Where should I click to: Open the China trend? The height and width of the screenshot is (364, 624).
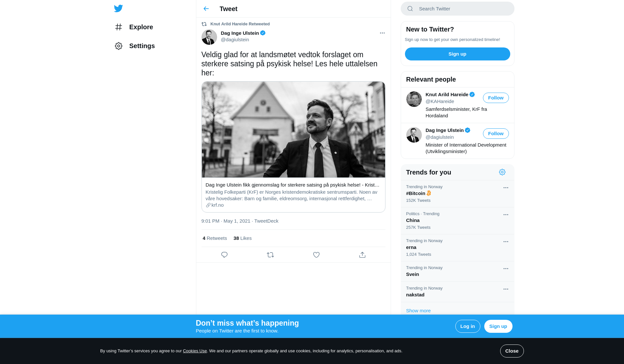click(x=458, y=221)
